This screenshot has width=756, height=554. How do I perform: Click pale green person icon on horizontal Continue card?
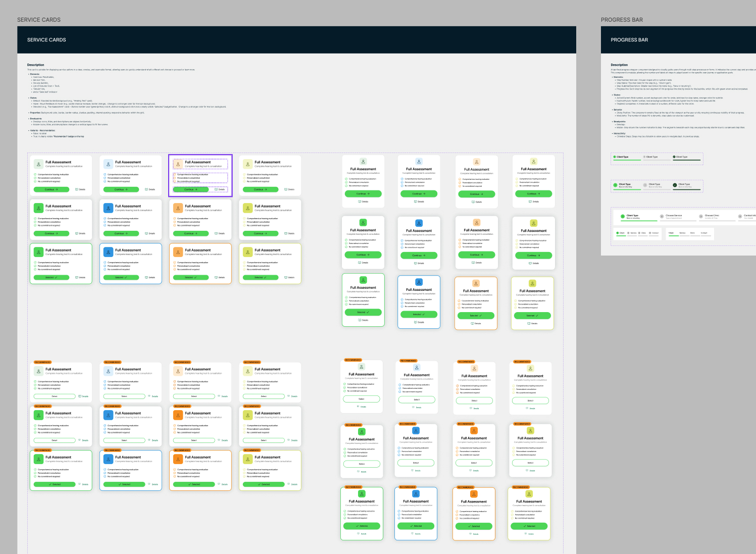(x=38, y=164)
